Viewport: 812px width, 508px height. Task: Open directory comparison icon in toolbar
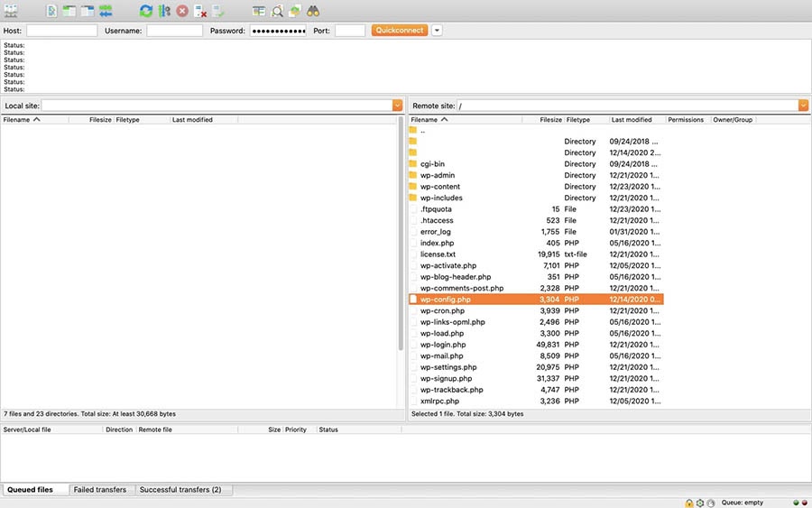[x=277, y=11]
